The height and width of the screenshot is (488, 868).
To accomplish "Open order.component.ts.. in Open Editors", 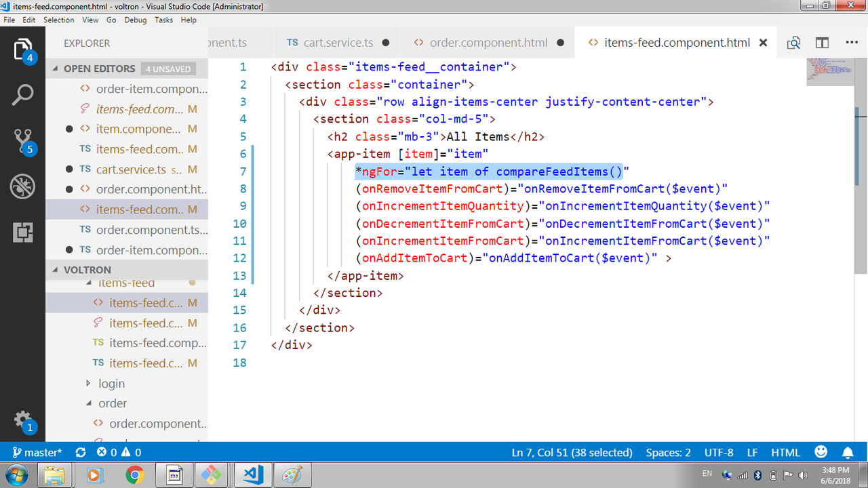I will click(127, 230).
